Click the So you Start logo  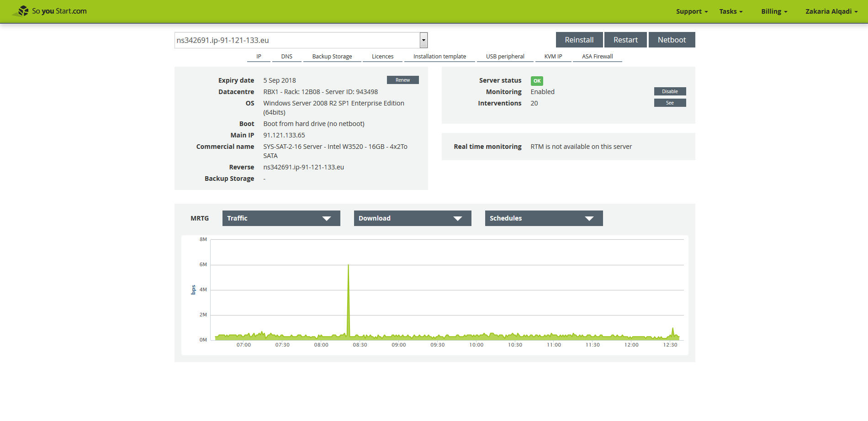(49, 11)
